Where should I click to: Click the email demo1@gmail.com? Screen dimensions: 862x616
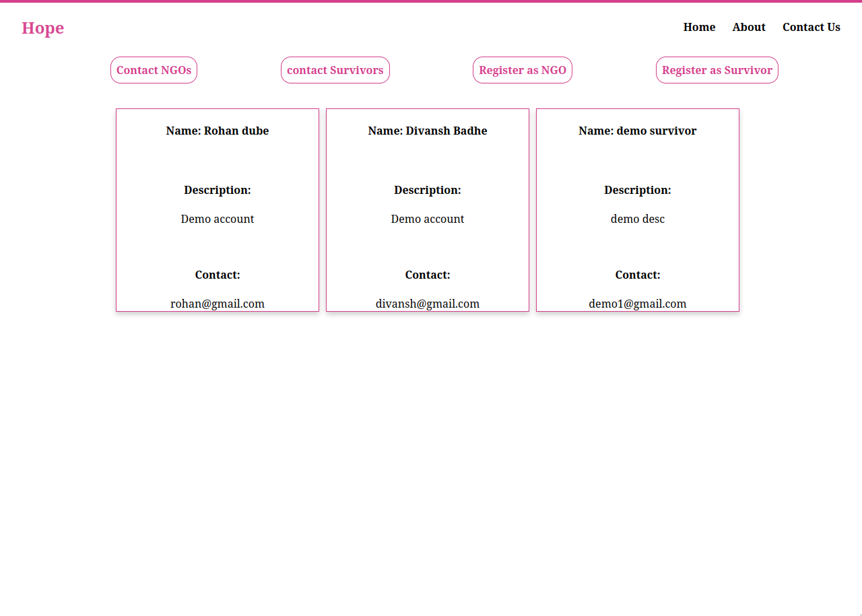click(638, 304)
